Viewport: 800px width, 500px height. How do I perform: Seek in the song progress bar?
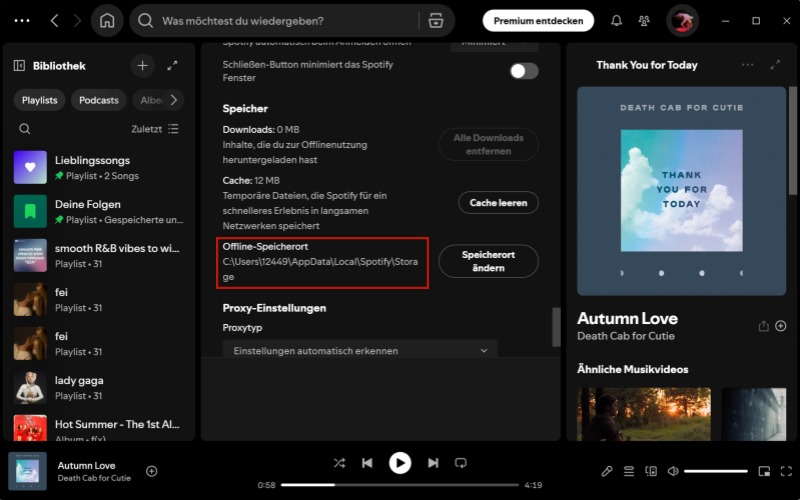pos(399,485)
